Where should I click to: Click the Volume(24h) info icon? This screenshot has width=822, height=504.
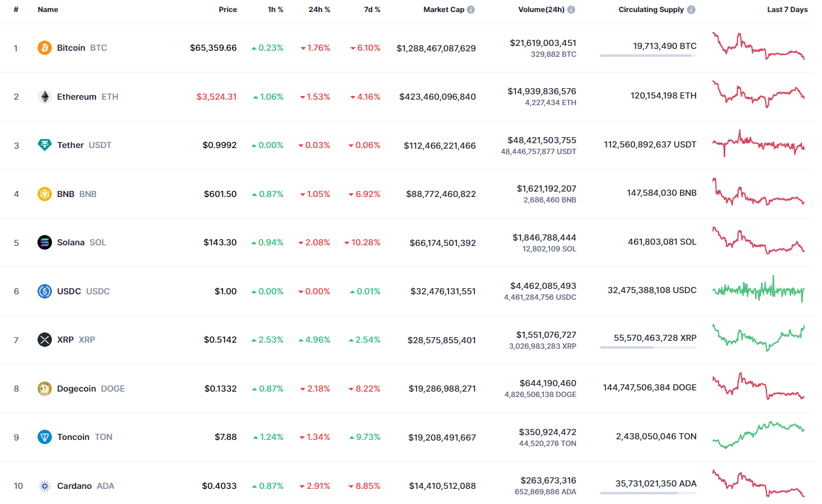pos(571,10)
